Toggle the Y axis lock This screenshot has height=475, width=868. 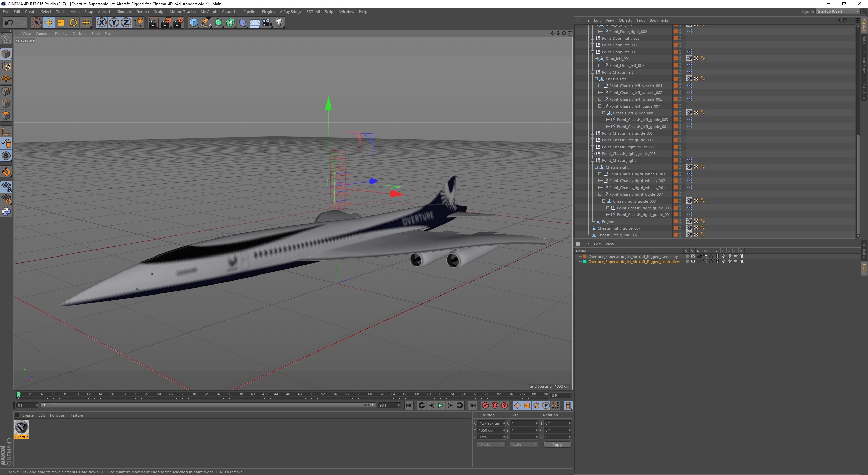coord(114,23)
